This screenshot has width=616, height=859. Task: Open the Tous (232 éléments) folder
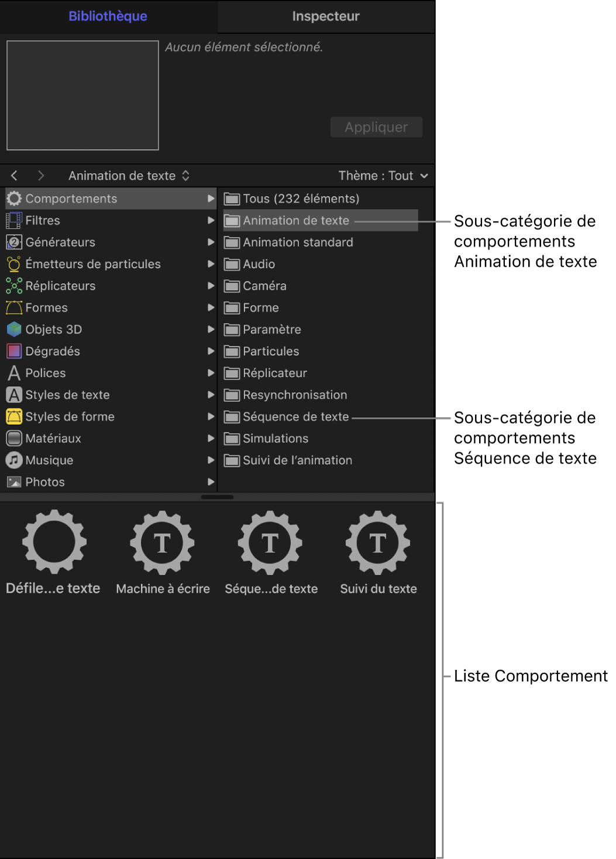(x=321, y=199)
